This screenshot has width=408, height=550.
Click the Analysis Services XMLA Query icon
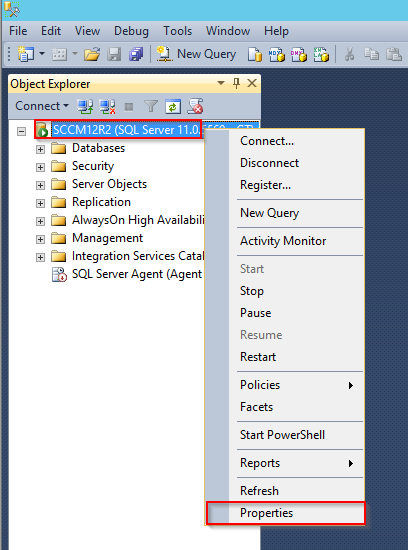[321, 54]
